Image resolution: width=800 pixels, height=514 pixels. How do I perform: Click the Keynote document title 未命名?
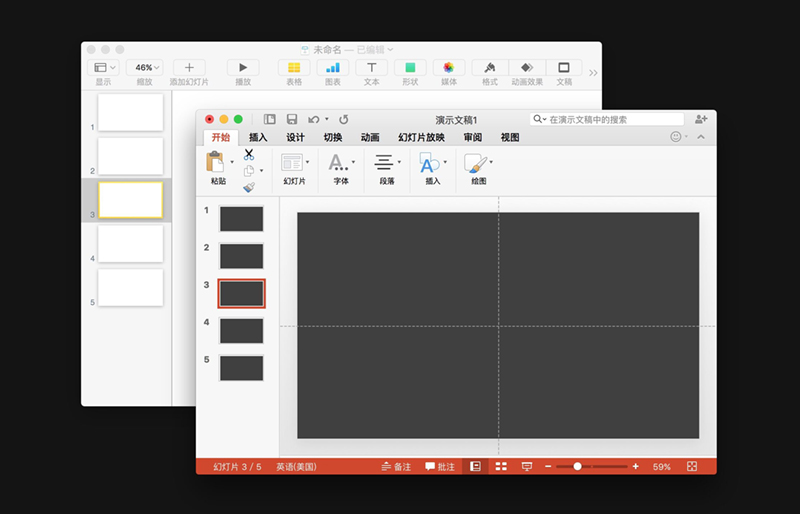327,50
